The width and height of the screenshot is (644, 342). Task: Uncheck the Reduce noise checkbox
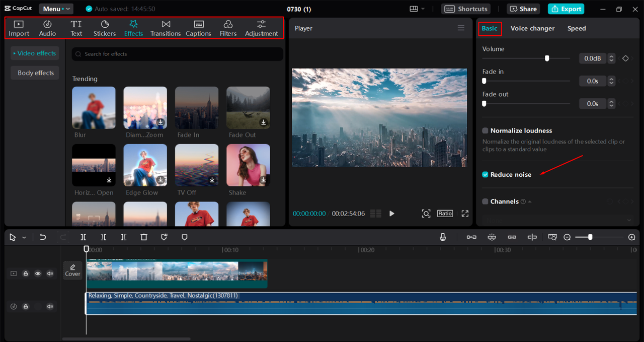485,174
